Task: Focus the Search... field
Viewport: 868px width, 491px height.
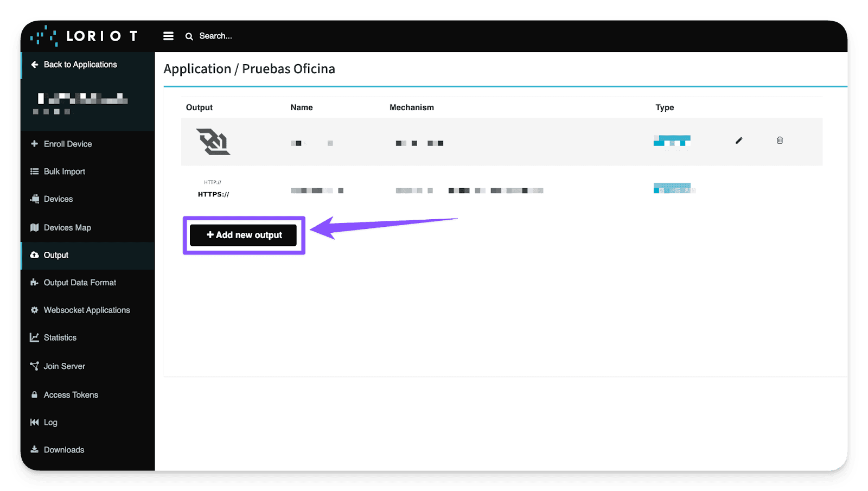Action: 215,36
